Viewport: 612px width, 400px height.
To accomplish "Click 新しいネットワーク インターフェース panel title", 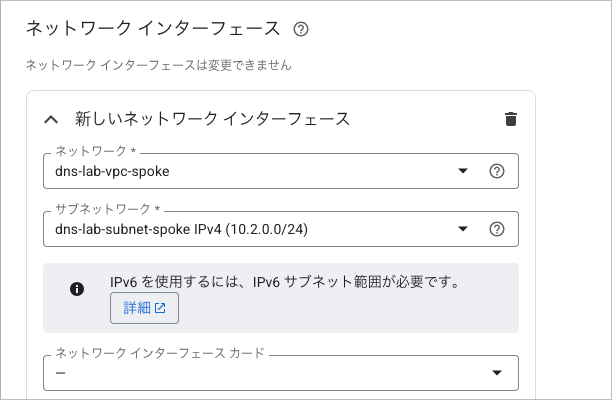I will pos(212,119).
